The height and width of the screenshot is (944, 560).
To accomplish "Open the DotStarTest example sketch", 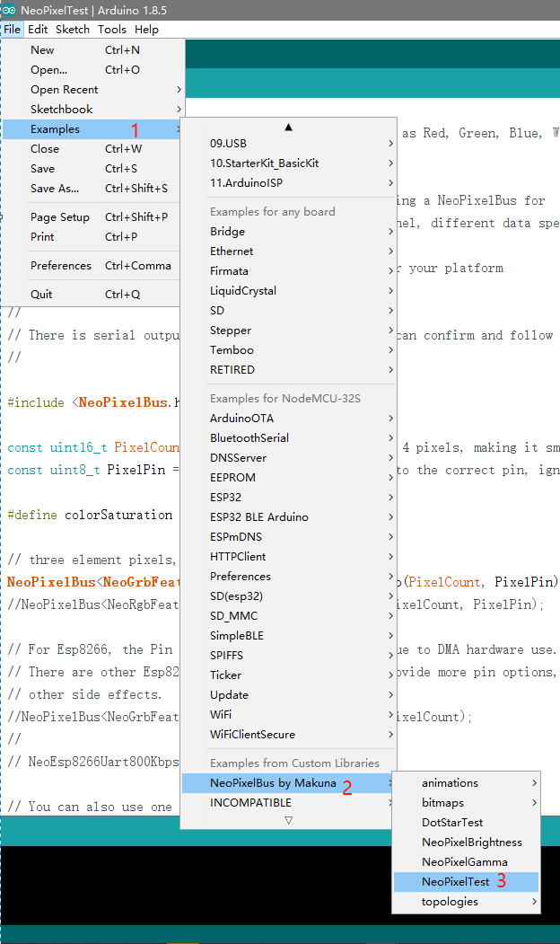I will [451, 823].
